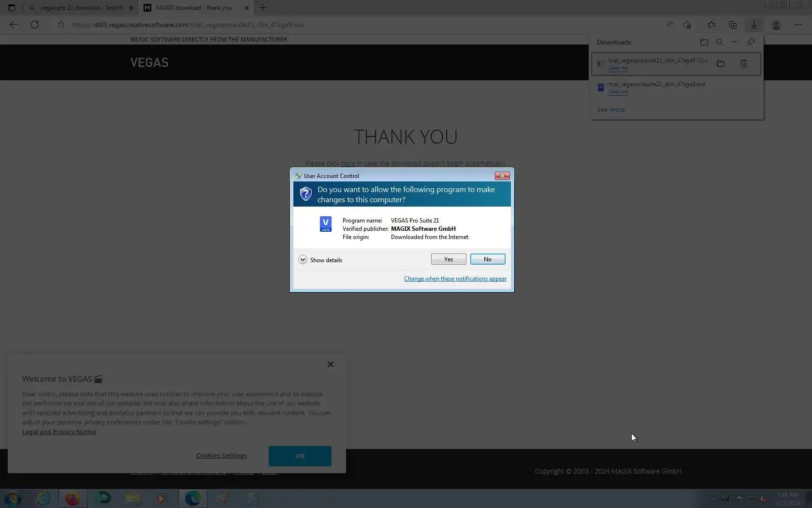812x508 pixels.
Task: Close the 'vegas pro 21 download' tab
Action: pyautogui.click(x=131, y=8)
